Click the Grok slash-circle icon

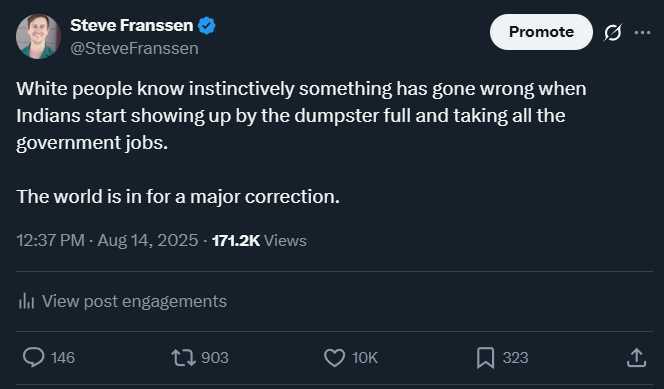(x=613, y=32)
